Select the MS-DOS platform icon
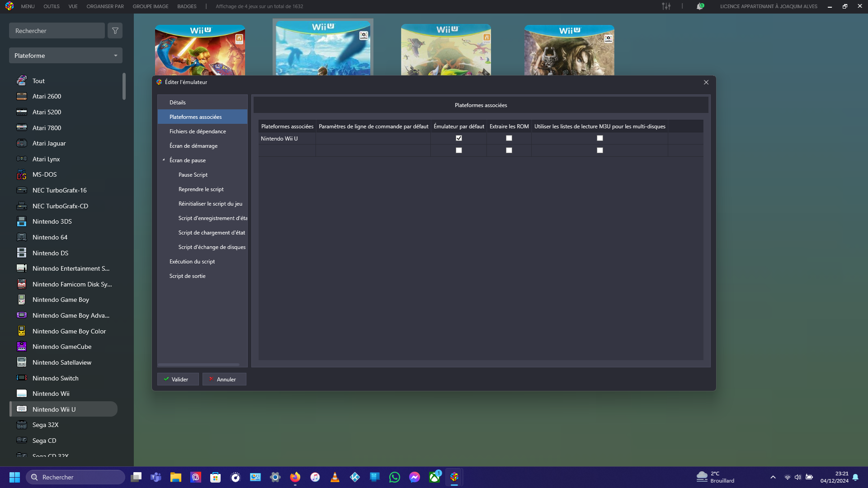 click(22, 174)
